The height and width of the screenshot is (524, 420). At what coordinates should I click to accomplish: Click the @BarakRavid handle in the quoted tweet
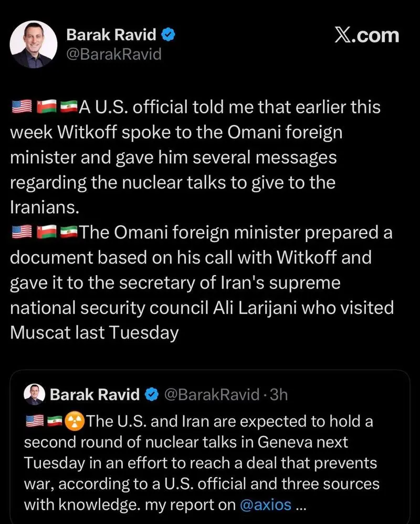[212, 395]
